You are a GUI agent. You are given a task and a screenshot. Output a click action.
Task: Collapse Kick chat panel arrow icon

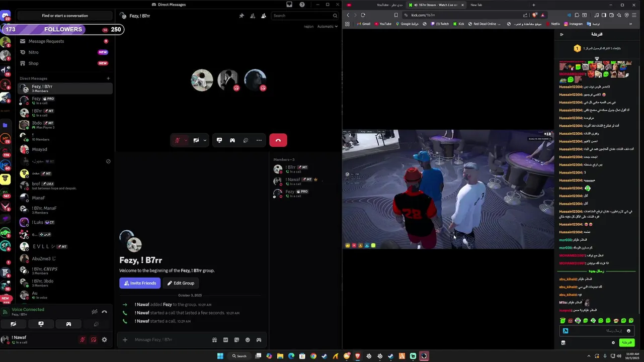tap(562, 34)
